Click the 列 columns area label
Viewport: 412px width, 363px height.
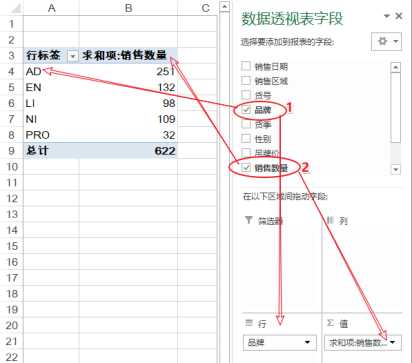(343, 221)
